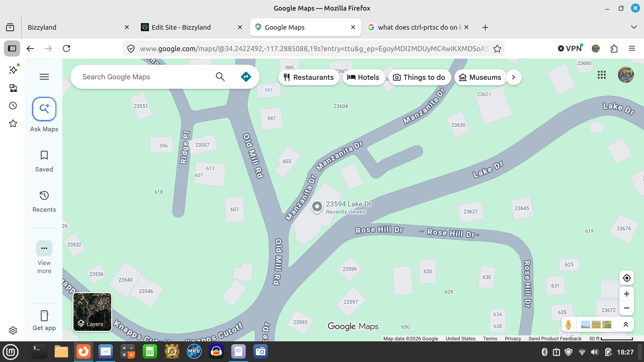Click the 23594 Lake Dr map pin
The width and height of the screenshot is (644, 362).
point(317,207)
